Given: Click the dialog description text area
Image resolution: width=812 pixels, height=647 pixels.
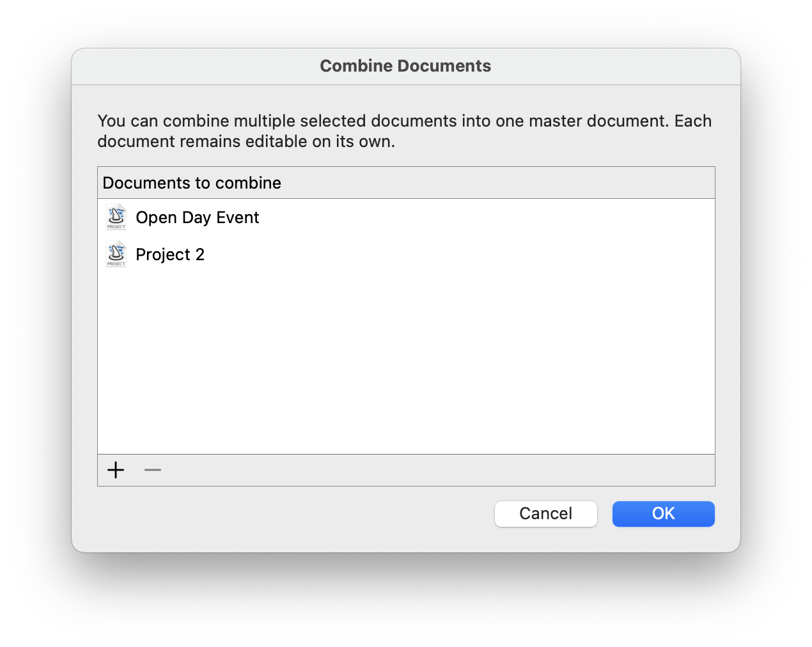Looking at the screenshot, I should tap(404, 130).
